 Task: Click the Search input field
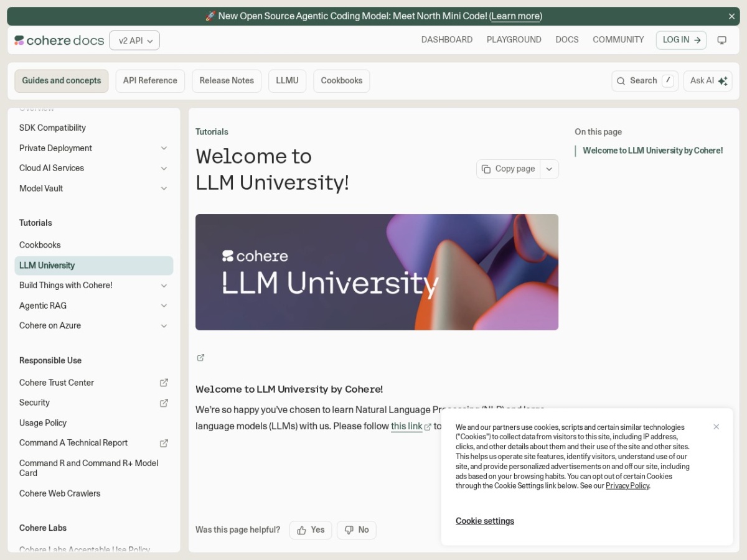point(645,81)
